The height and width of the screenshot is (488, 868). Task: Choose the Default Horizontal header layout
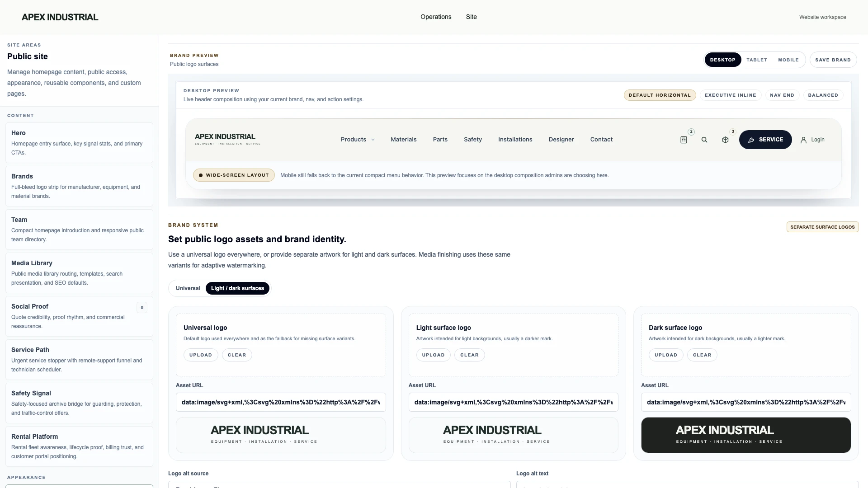(x=660, y=95)
